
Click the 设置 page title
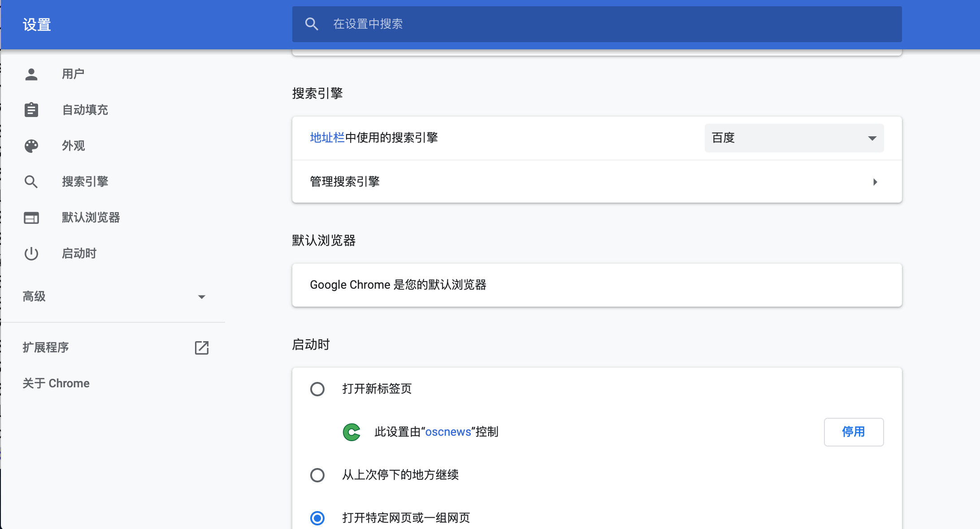pyautogui.click(x=37, y=24)
